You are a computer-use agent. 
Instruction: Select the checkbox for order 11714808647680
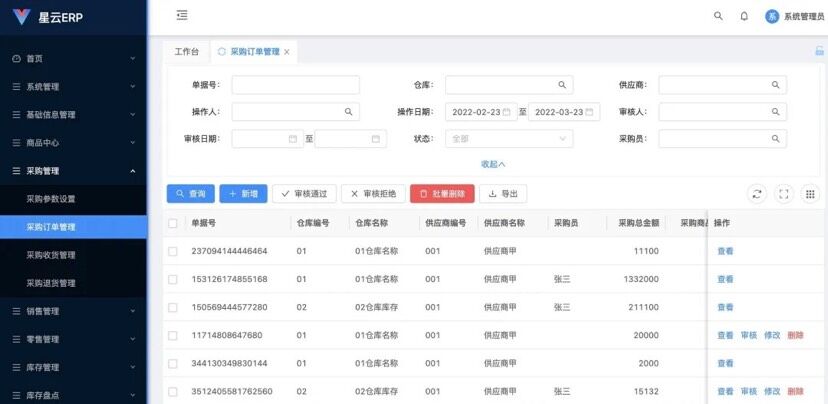(173, 335)
